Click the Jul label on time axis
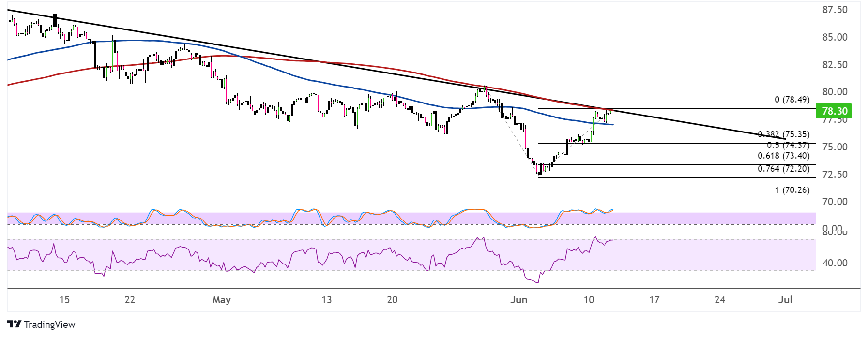868x337 pixels. (x=785, y=300)
